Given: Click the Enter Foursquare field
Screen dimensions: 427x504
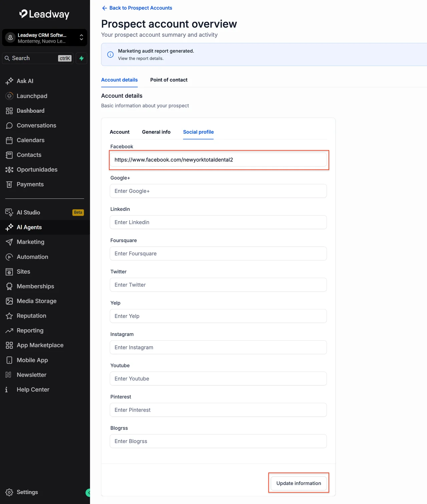Looking at the screenshot, I should 218,254.
